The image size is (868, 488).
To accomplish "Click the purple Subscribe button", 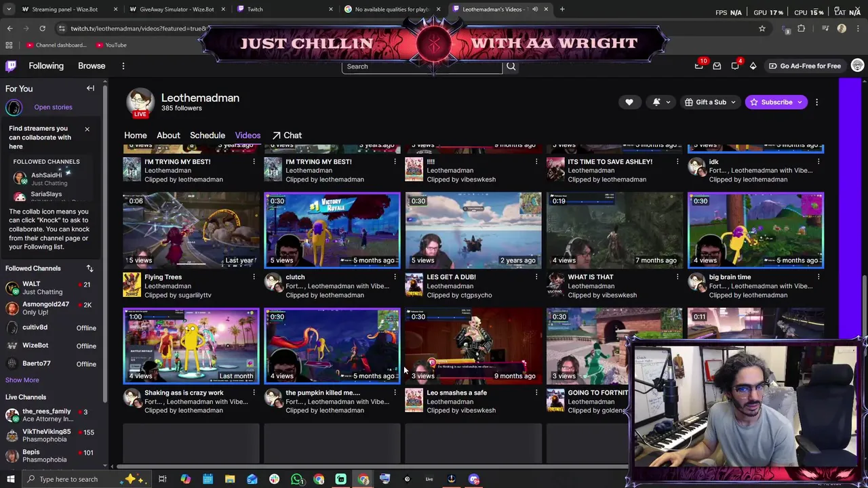I will coord(776,102).
